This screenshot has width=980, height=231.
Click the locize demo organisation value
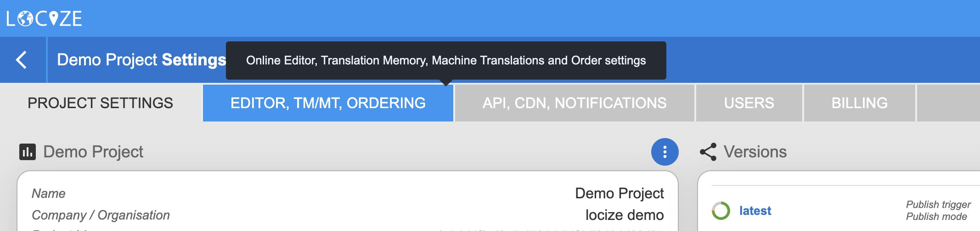click(624, 215)
